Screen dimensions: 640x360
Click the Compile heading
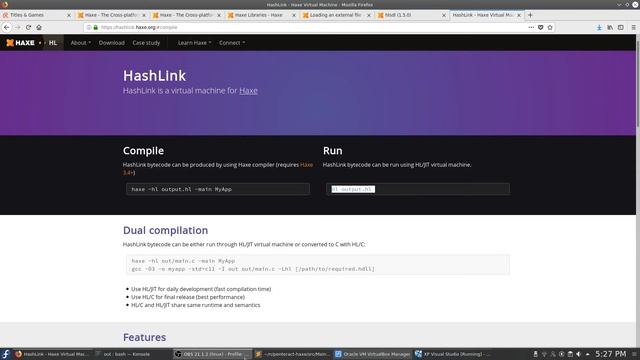[x=143, y=151]
